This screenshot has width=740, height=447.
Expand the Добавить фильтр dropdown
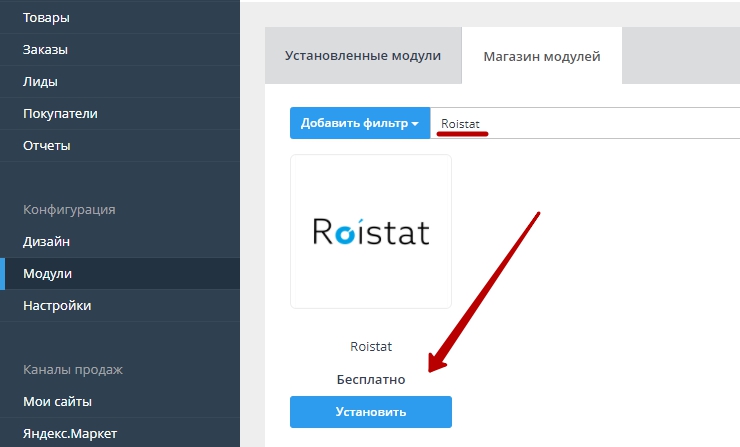(359, 123)
